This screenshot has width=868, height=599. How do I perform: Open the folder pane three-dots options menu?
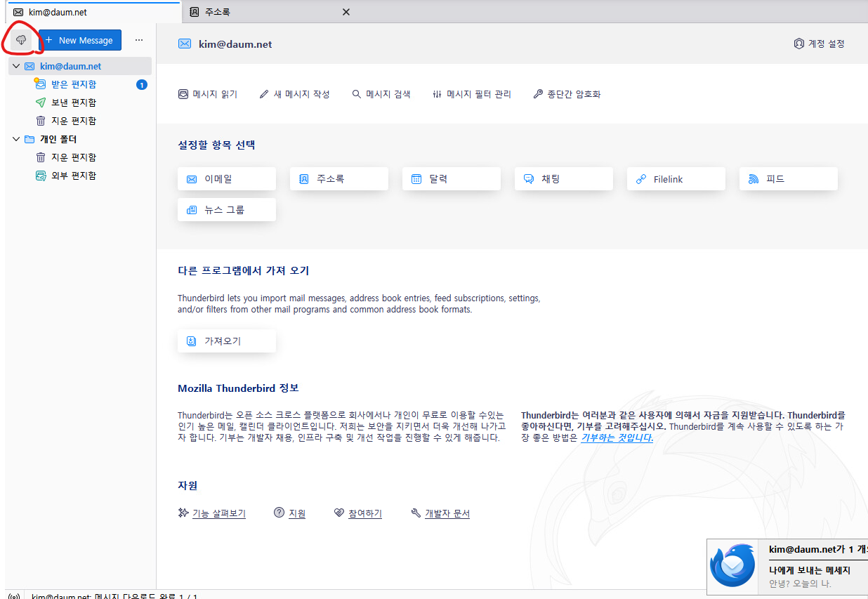[138, 40]
